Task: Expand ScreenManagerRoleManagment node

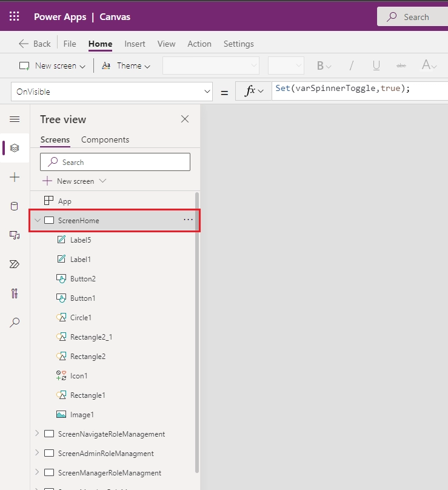Action: [37, 472]
